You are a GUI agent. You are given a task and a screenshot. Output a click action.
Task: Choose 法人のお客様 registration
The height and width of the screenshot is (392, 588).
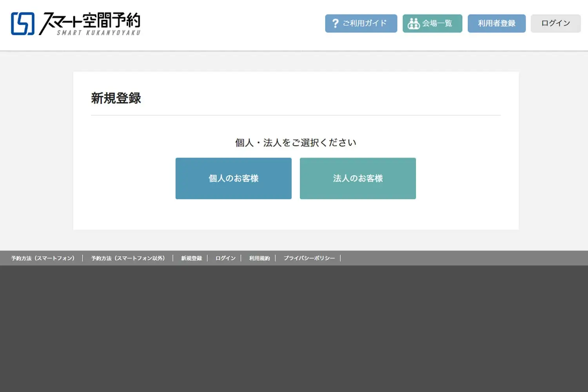coord(358,178)
